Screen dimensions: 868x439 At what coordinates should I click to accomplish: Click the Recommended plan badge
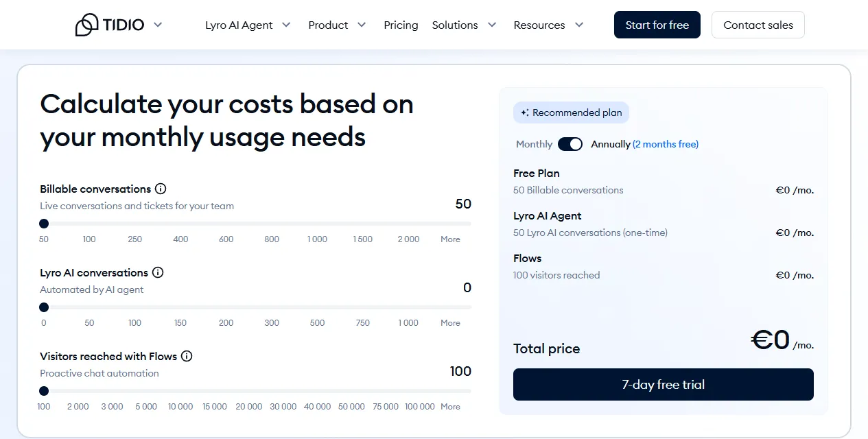point(571,112)
